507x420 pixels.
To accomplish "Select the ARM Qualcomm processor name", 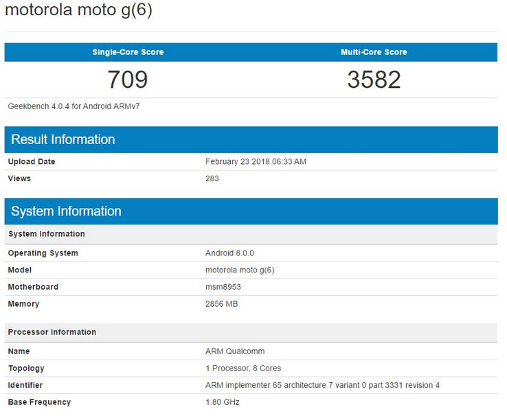I will (235, 351).
